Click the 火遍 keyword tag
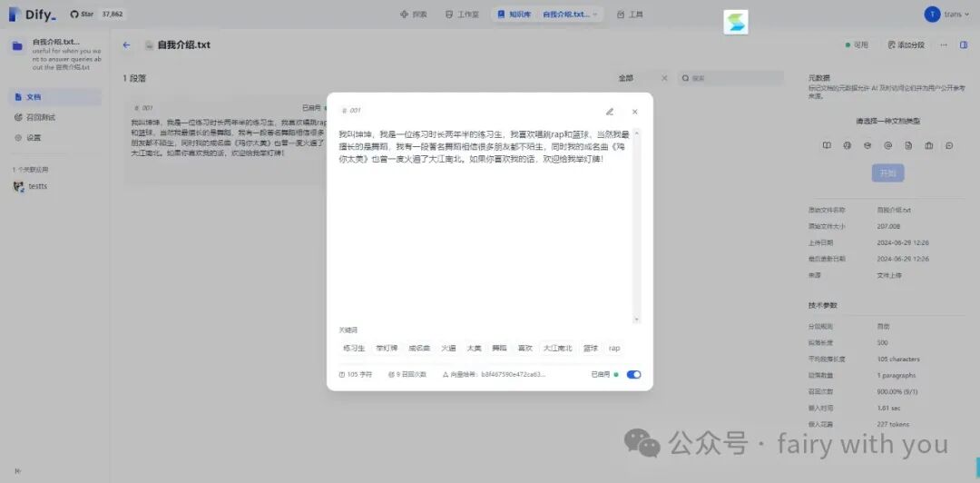Image resolution: width=980 pixels, height=483 pixels. point(448,348)
